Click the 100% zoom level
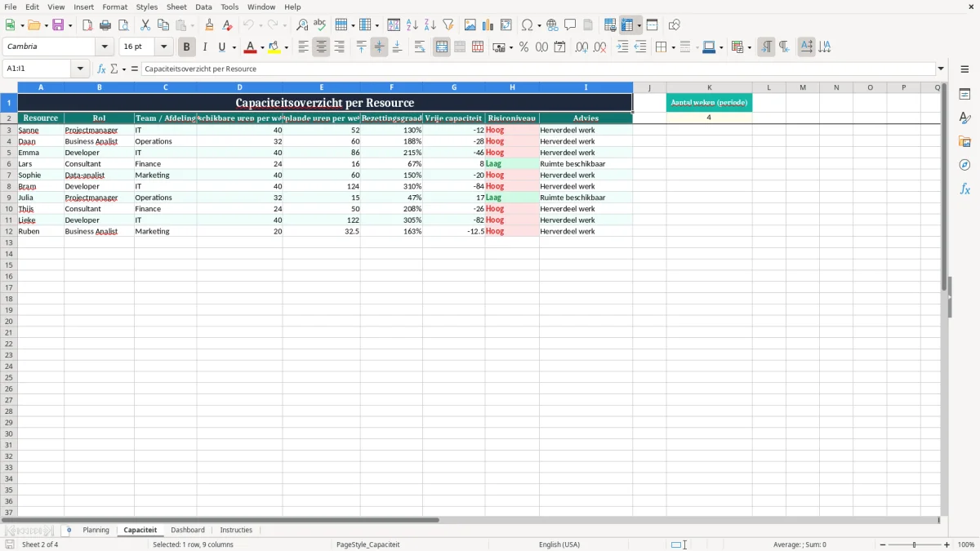This screenshot has height=551, width=980. pos(966,544)
